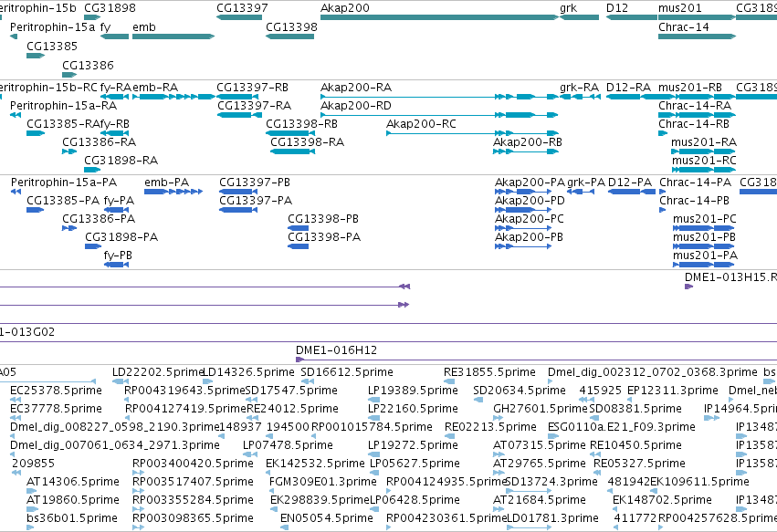Click the Akap200-RA transcript label

(356, 88)
